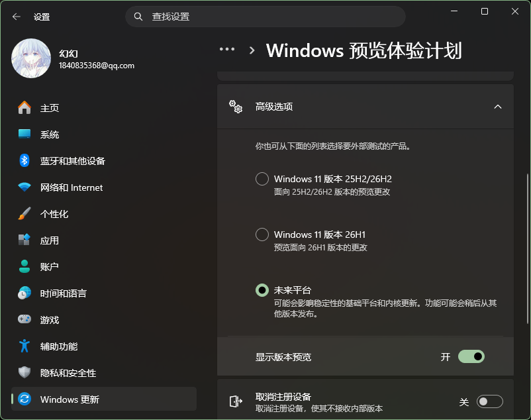
Task: Go to 系统 settings page
Action: 104,134
